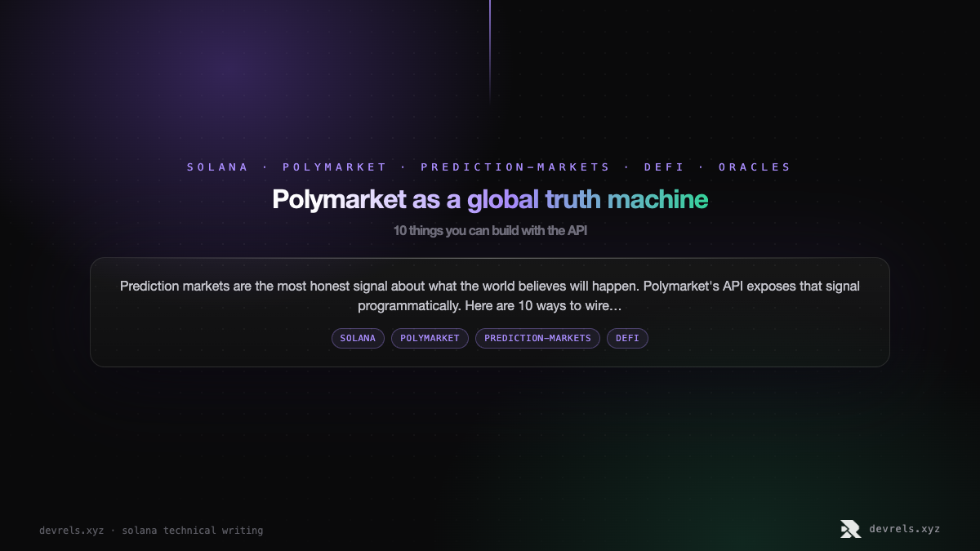
Task: Click 'ORACLES' in the top category line
Action: pyautogui.click(x=755, y=167)
